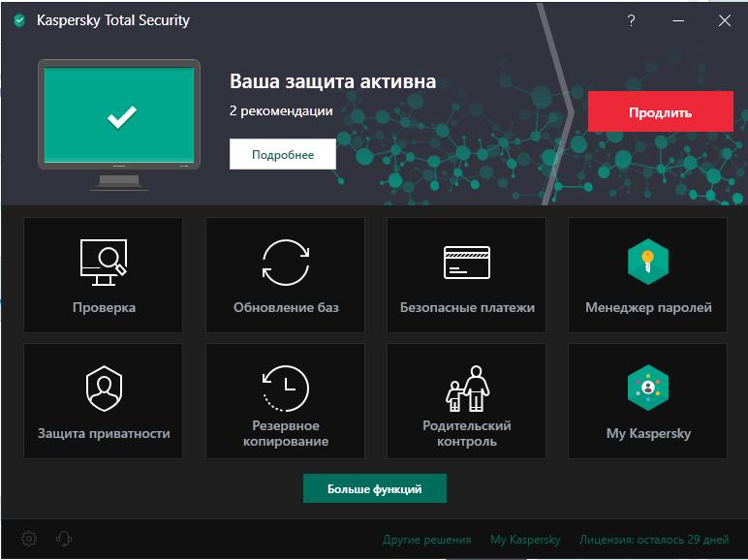Click the Защита приватности tile label
This screenshot has height=560, width=748.
[x=104, y=434]
